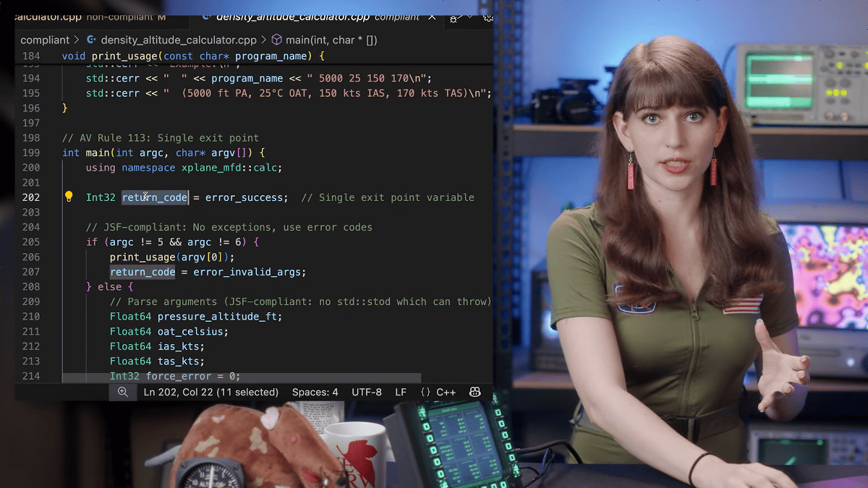Click comment '// AV Rule 113: Single exit point'
This screenshot has height=488, width=868.
point(161,137)
